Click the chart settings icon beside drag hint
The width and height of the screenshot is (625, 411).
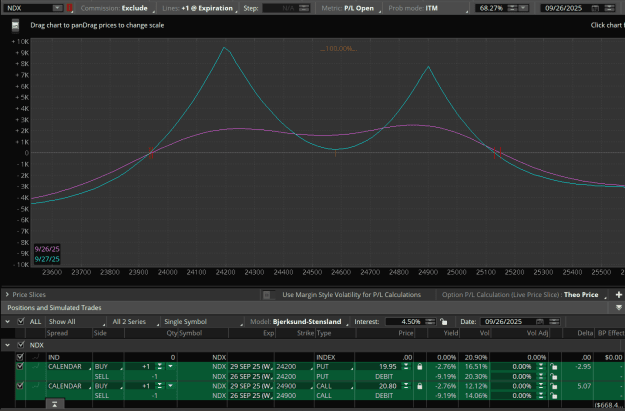(15, 26)
